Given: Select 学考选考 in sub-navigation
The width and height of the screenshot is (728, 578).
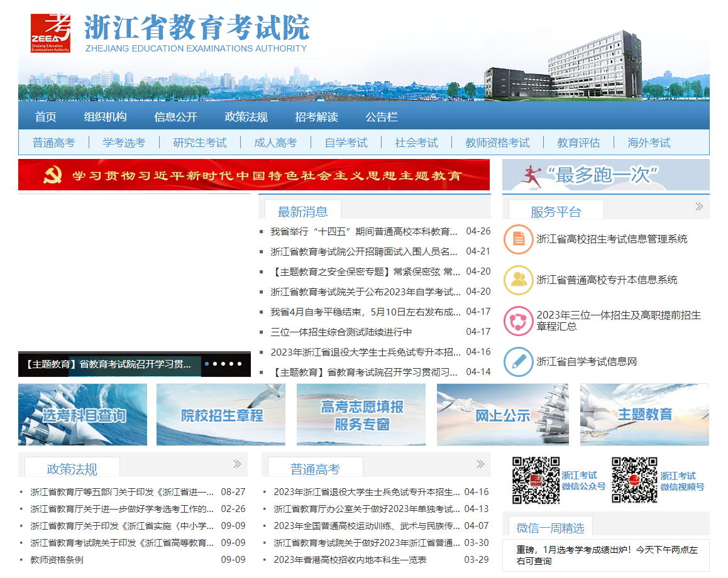Looking at the screenshot, I should click(x=124, y=143).
